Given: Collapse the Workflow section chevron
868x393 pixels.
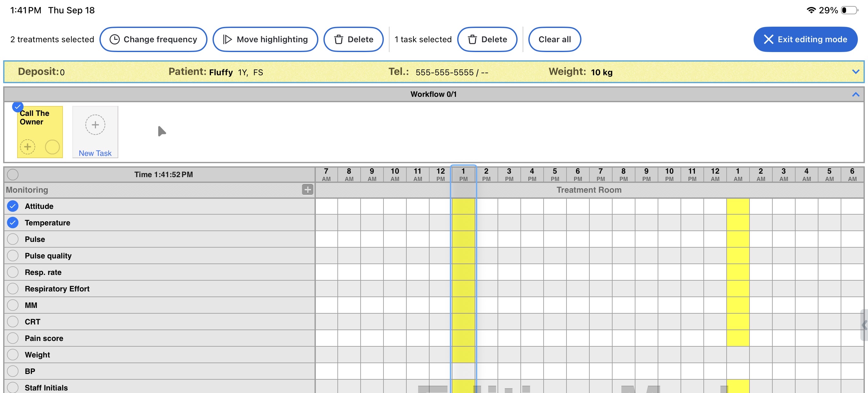Looking at the screenshot, I should coord(855,94).
